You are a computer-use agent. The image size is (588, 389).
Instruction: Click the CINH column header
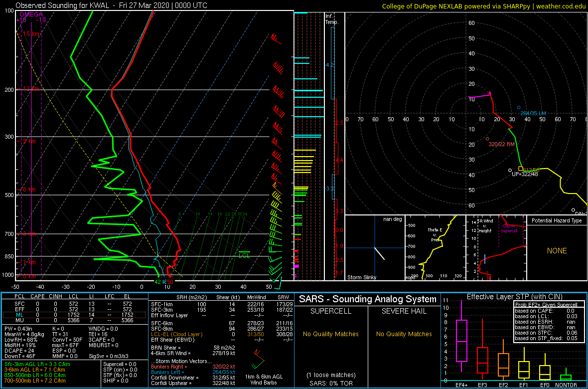(56, 297)
